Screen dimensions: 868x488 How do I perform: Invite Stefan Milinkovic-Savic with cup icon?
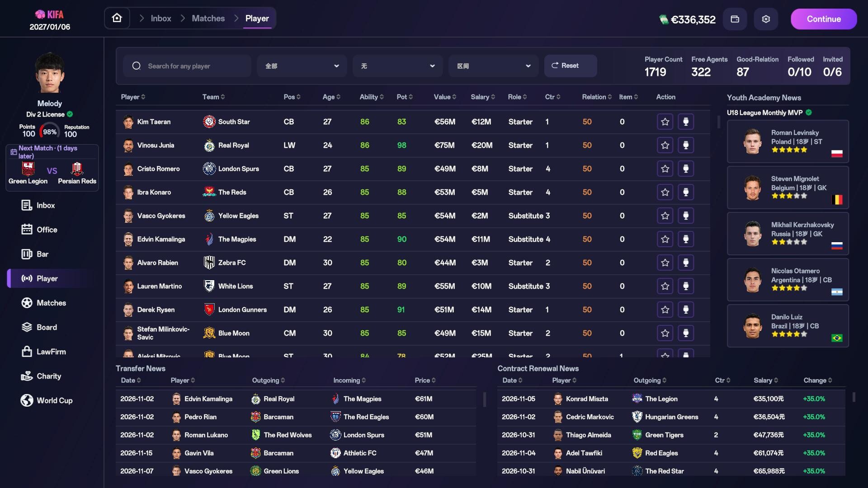pyautogui.click(x=686, y=333)
